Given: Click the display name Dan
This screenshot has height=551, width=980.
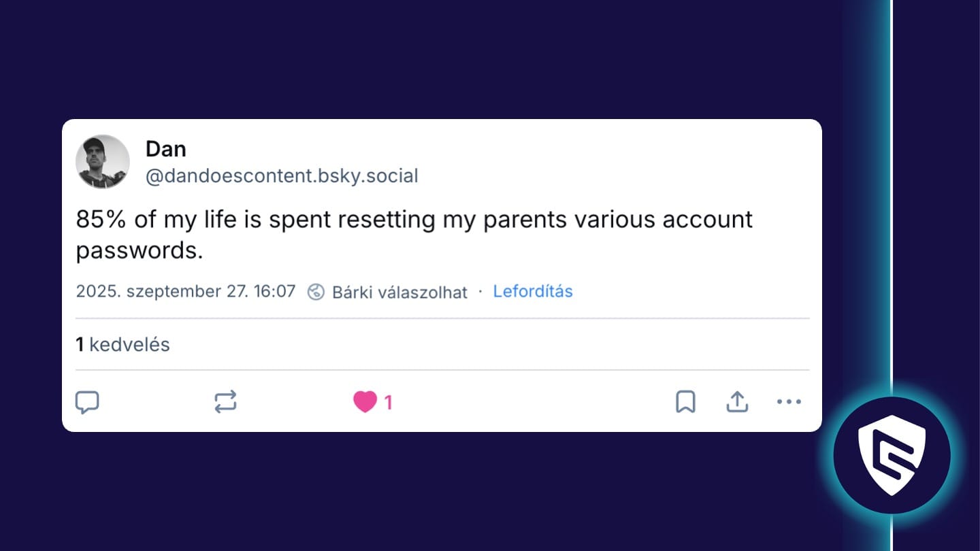Looking at the screenshot, I should pos(165,149).
